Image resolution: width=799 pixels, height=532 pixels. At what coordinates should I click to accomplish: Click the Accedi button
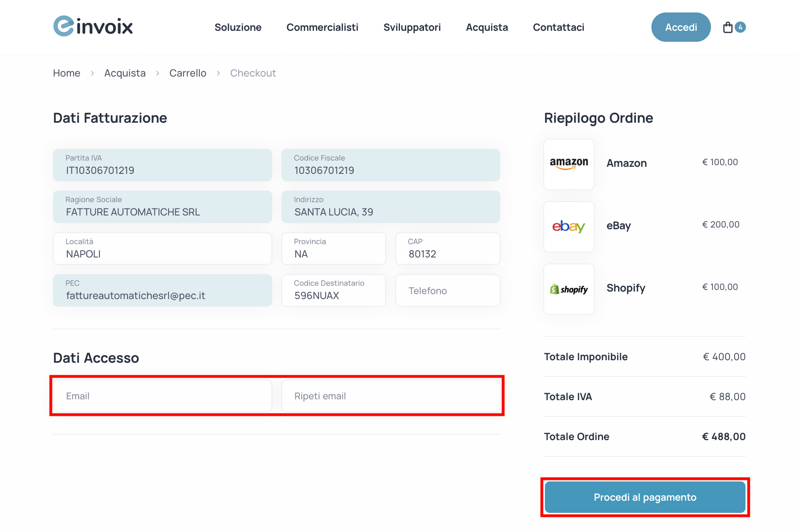681,27
